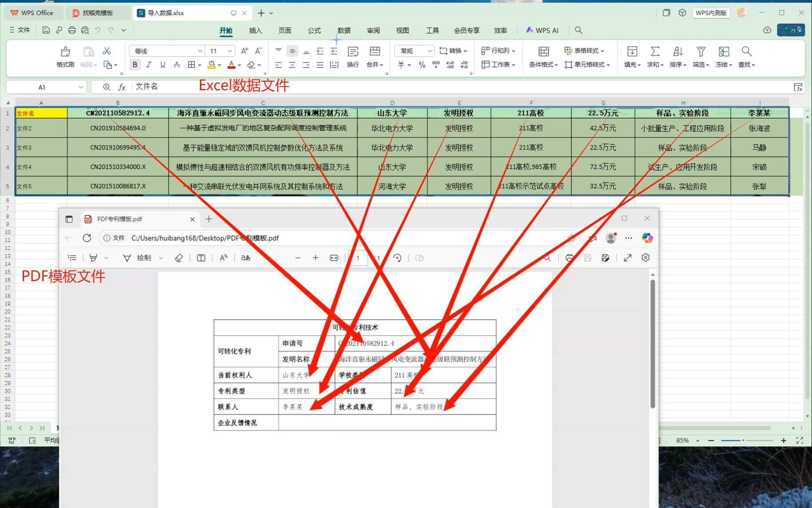Toggle Italic formatting in WPS ribbon
The height and width of the screenshot is (508, 812).
149,65
